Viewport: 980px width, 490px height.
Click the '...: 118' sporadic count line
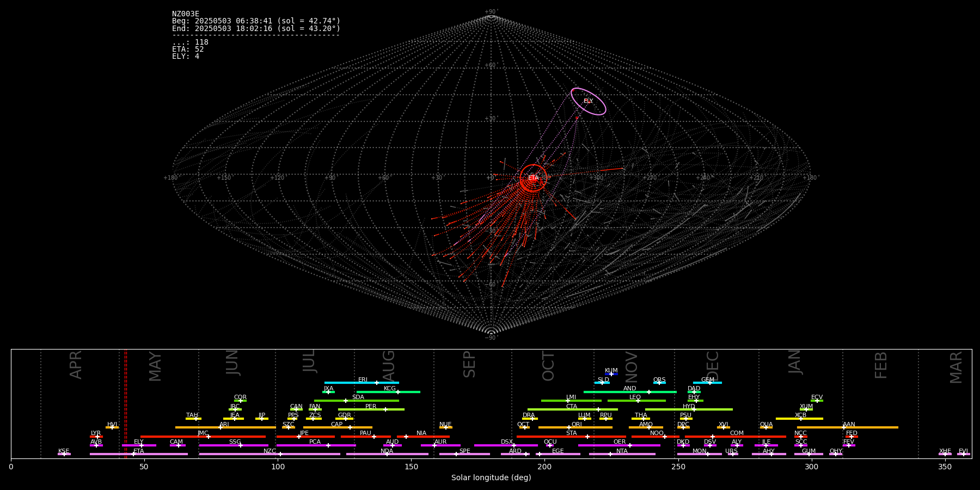click(x=190, y=42)
